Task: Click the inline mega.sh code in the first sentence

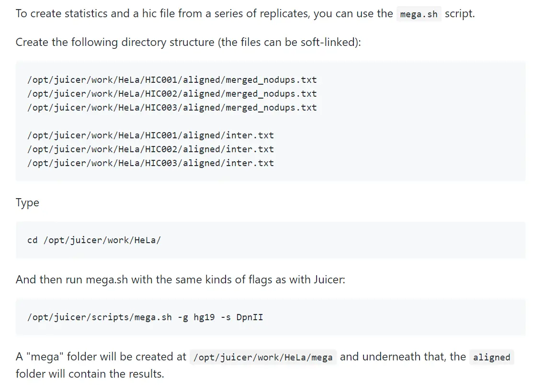Action: (419, 14)
